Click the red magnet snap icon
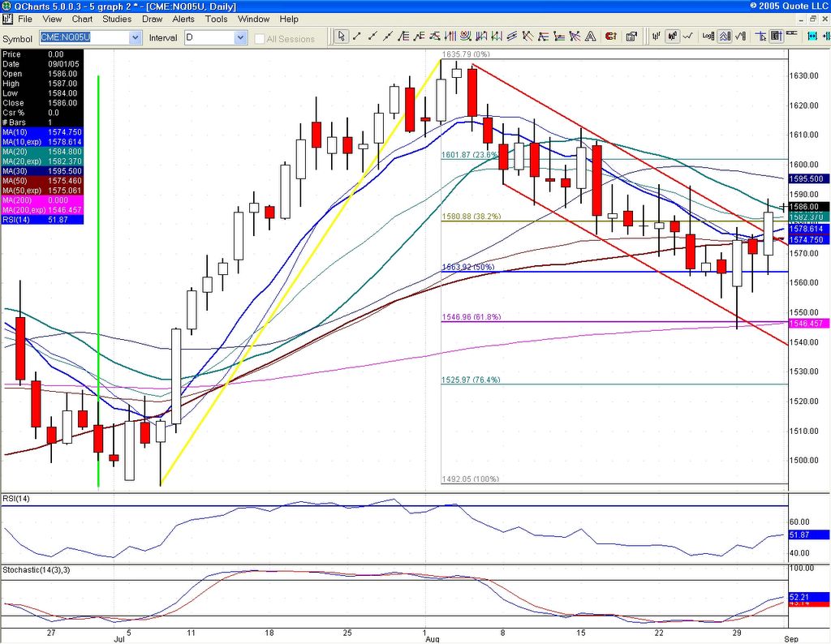The width and height of the screenshot is (831, 644). 611,36
